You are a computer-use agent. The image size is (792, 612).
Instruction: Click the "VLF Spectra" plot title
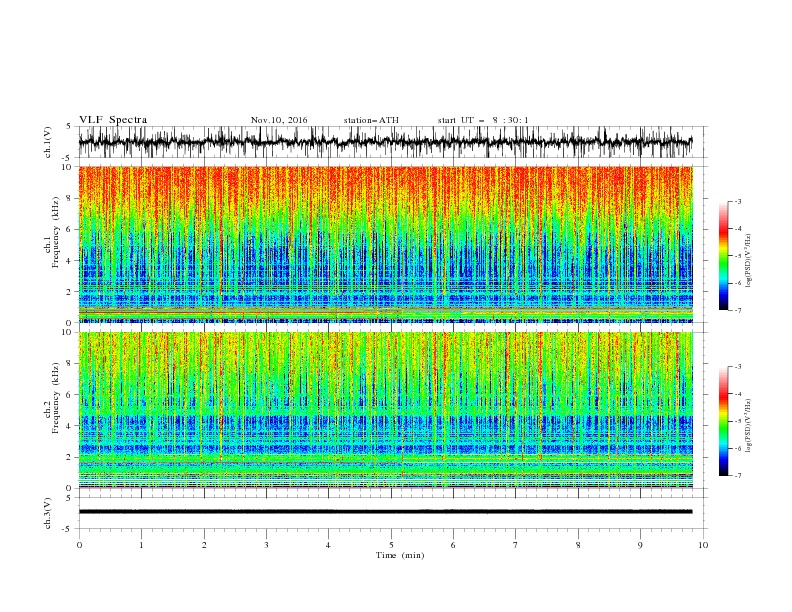(113, 120)
